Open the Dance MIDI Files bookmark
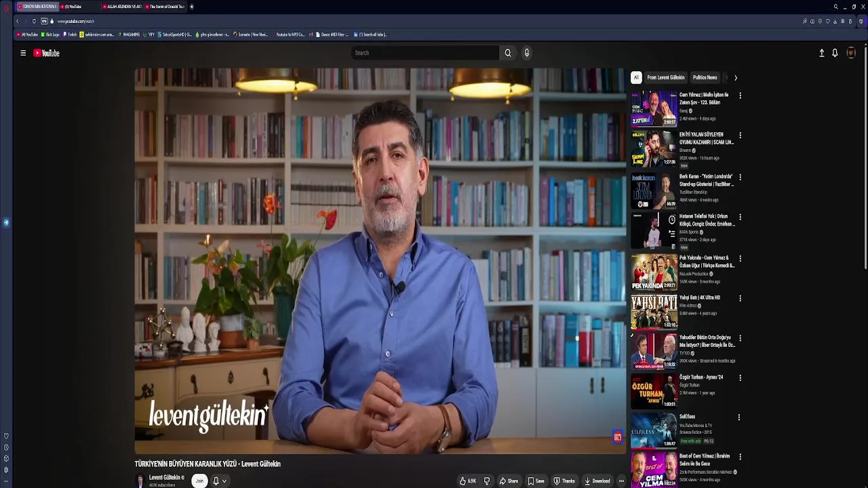The width and height of the screenshot is (868, 488). point(332,35)
